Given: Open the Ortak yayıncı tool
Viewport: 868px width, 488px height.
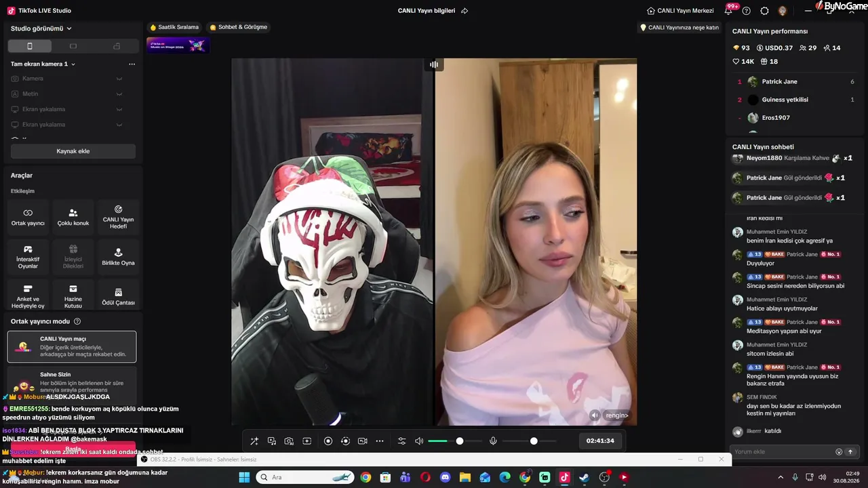Looking at the screenshot, I should click(28, 217).
